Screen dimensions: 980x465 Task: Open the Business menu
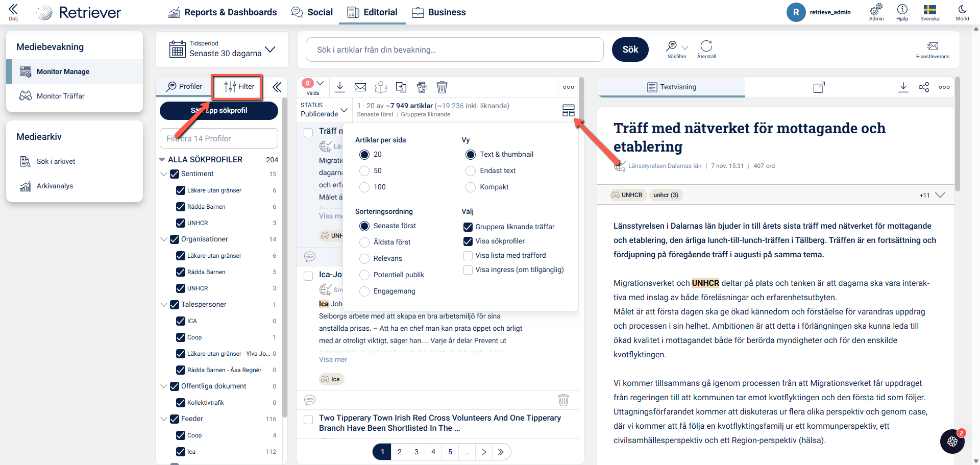click(x=439, y=12)
